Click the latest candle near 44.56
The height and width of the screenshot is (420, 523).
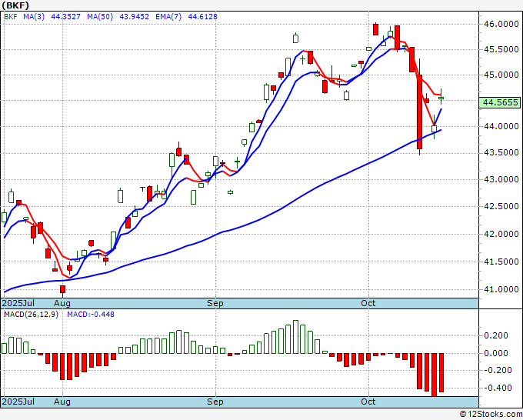[441, 98]
